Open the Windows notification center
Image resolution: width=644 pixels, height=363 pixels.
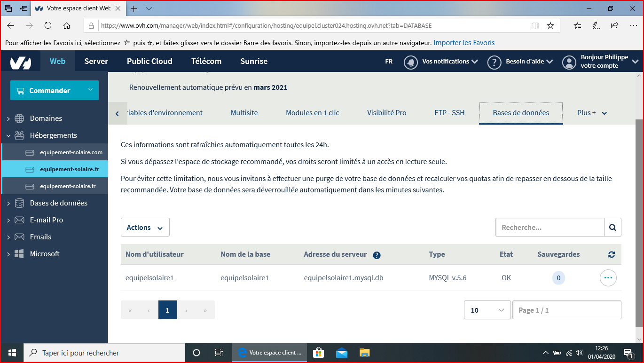(x=628, y=353)
